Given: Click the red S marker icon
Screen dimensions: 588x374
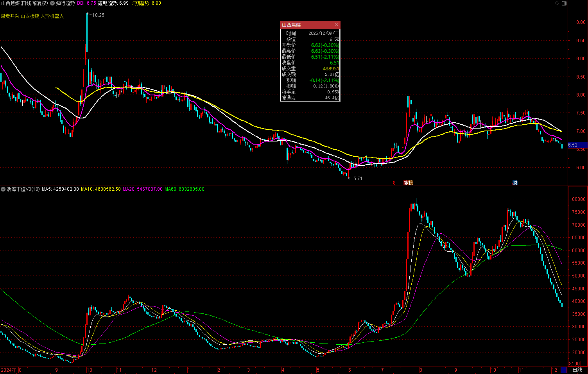Looking at the screenshot, I should 394,183.
